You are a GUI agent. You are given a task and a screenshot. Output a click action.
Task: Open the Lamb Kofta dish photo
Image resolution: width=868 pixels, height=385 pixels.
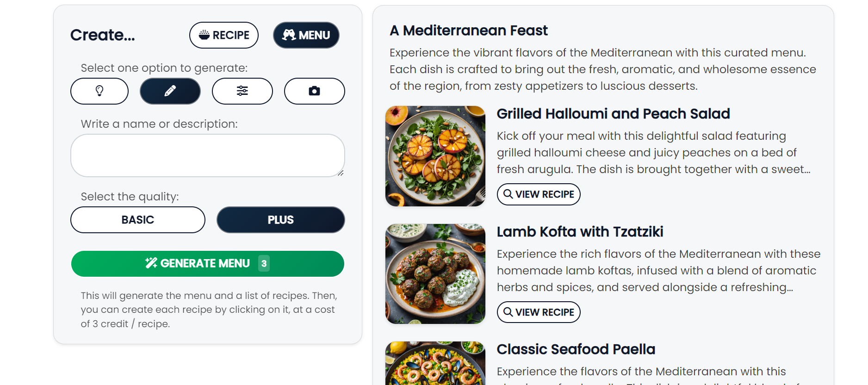tap(435, 274)
